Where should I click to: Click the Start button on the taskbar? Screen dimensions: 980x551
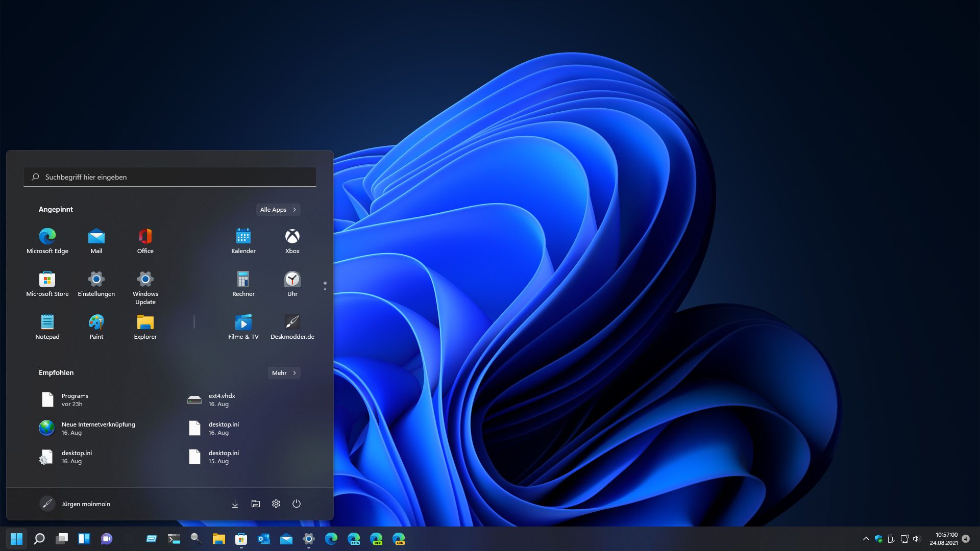(x=17, y=539)
